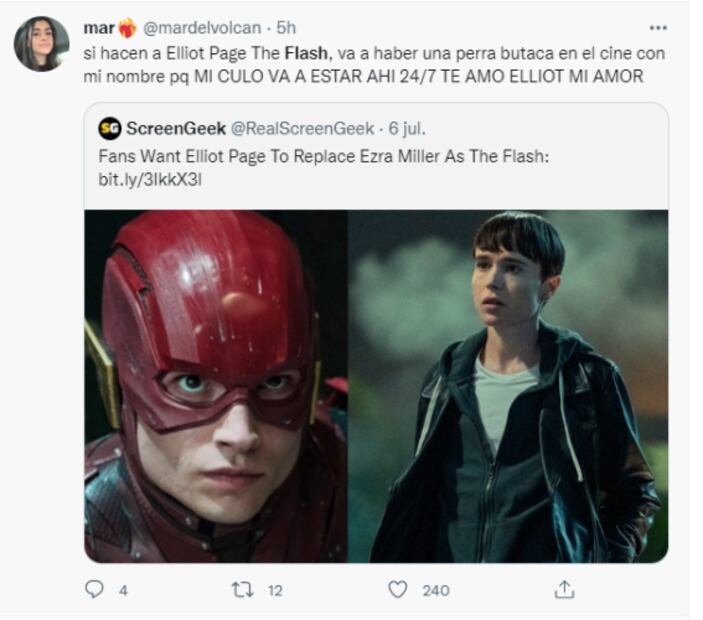Screen dimensions: 703x620
Task: Click the reply speech bubble icon
Action: (94, 590)
